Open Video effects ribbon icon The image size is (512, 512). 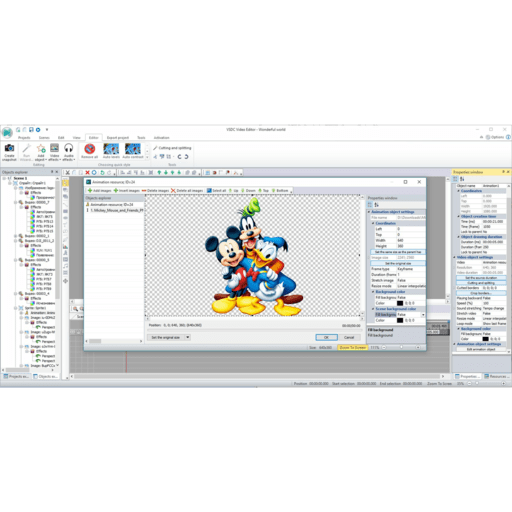click(54, 148)
